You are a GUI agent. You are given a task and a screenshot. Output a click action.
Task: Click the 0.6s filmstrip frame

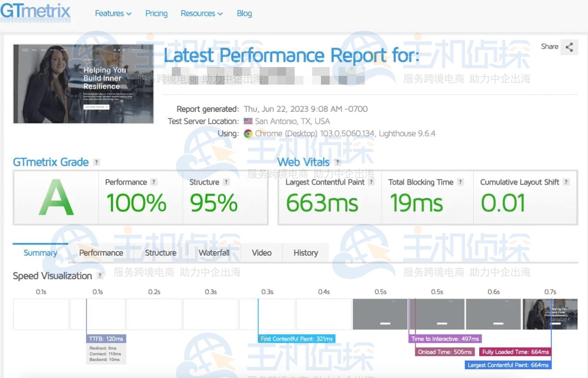(493, 314)
